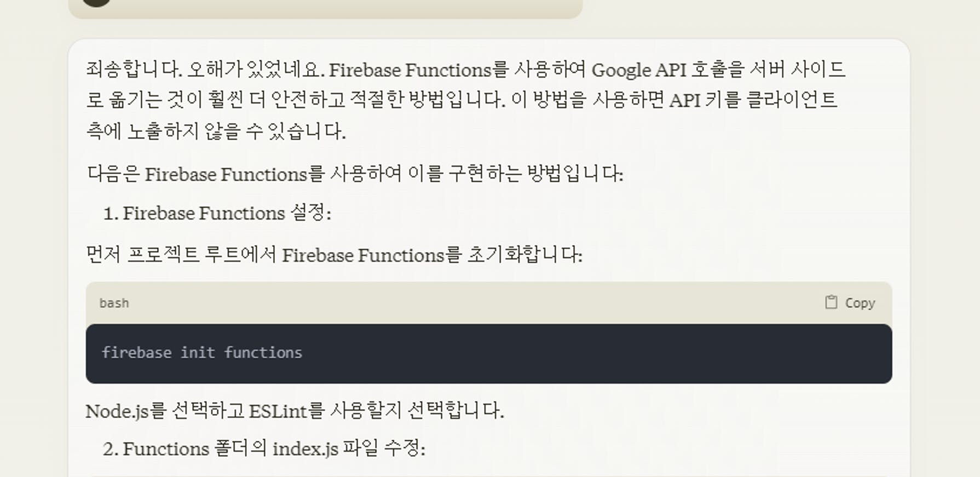Click 'API 키를' in the first paragraph
Screen dimensions: 980x477
[x=705, y=100]
